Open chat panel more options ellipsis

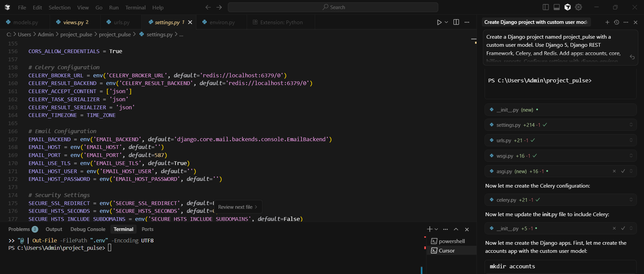click(626, 22)
